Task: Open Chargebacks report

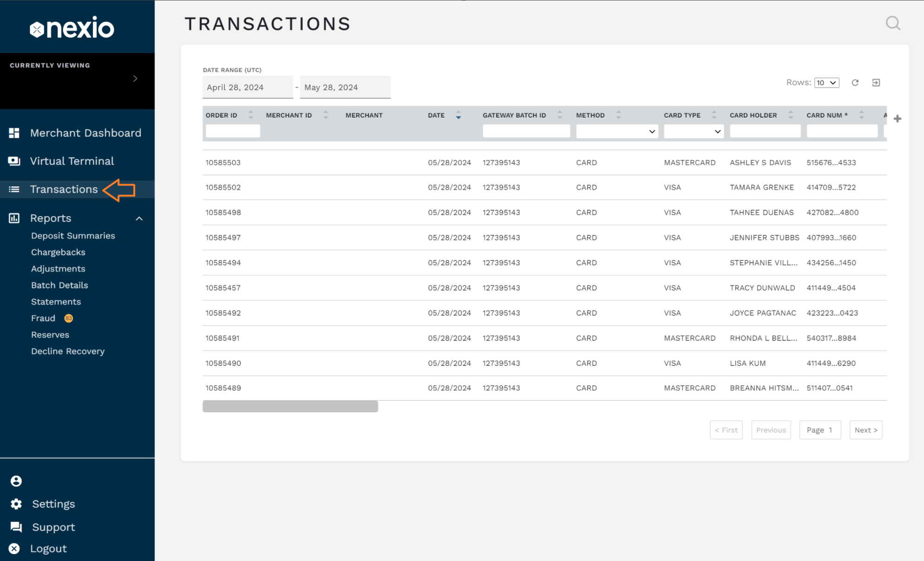Action: [x=58, y=252]
